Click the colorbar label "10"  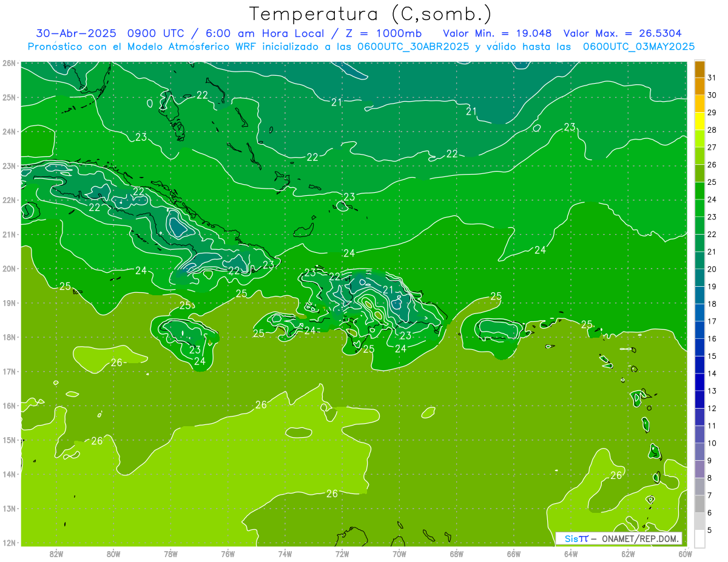click(712, 443)
